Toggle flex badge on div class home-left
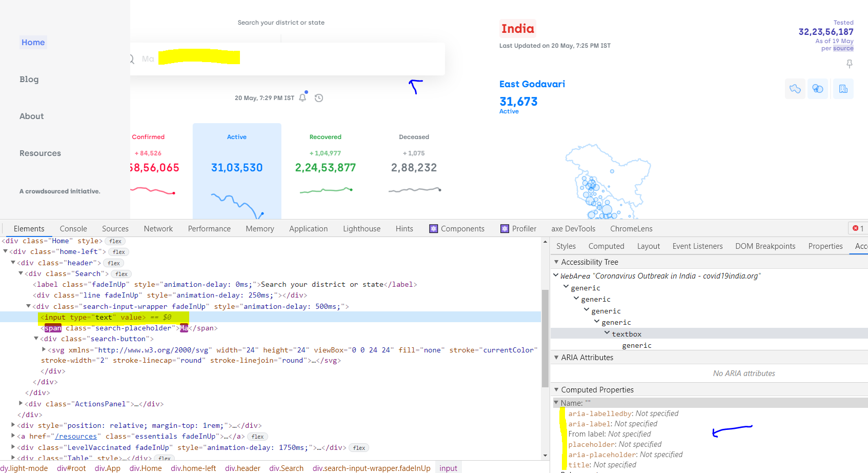 click(x=119, y=252)
